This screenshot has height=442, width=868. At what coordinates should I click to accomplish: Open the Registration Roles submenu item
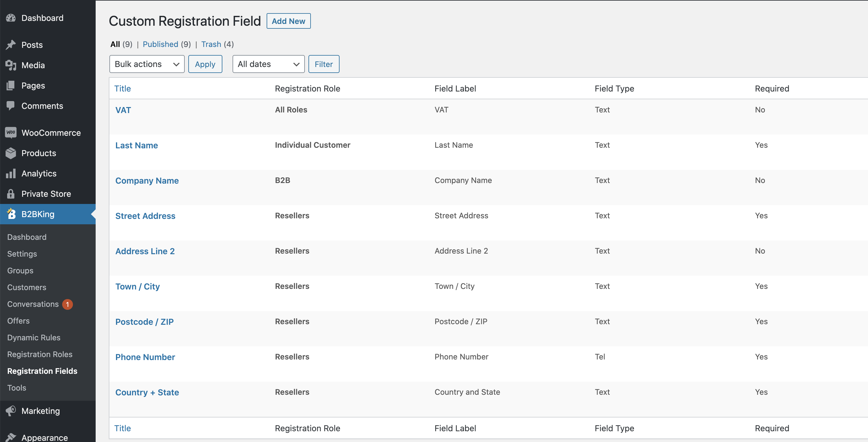(x=40, y=354)
